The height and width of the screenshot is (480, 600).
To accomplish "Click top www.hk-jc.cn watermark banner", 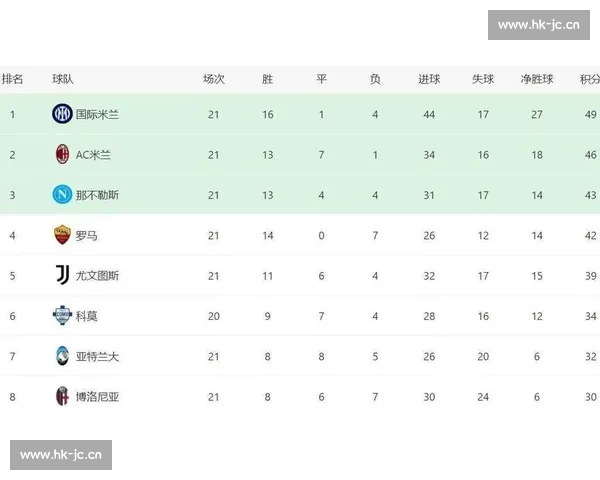I will 539,25.
